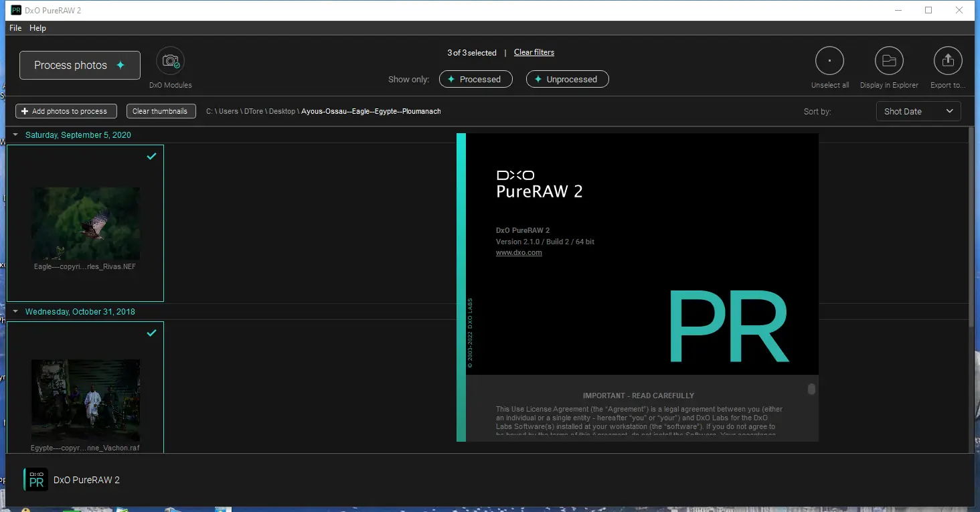Collapse the Wednesday, October 31, 2018 group
980x512 pixels.
pyautogui.click(x=15, y=312)
